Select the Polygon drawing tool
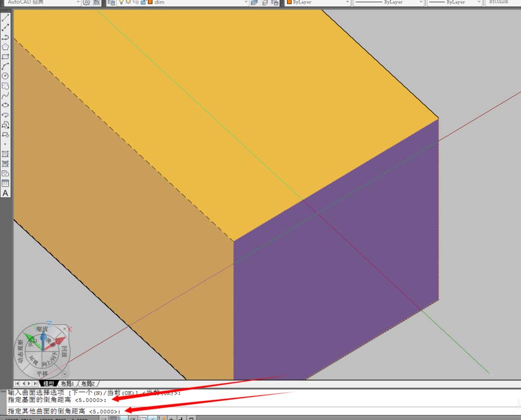The image size is (521, 420). tap(5, 47)
